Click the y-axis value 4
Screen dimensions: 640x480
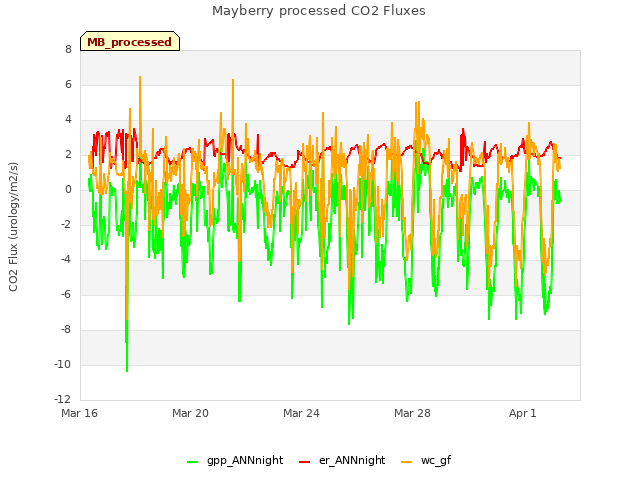click(68, 120)
